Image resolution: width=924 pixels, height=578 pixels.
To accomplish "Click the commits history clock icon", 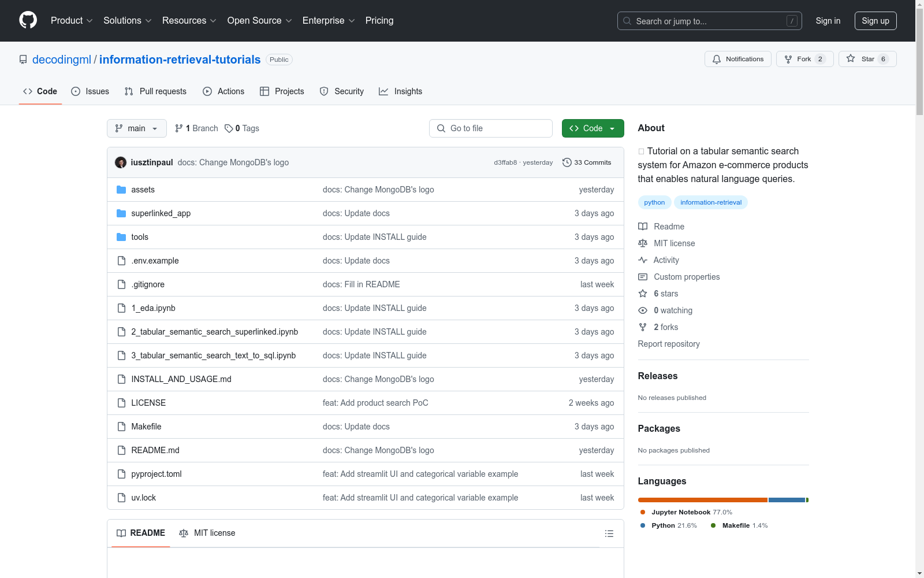I will point(567,162).
